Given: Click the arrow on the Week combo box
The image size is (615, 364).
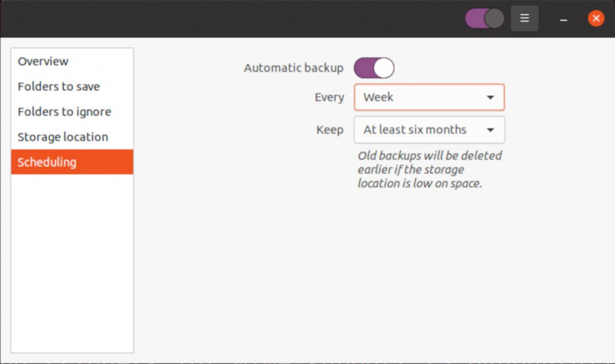Looking at the screenshot, I should click(490, 97).
